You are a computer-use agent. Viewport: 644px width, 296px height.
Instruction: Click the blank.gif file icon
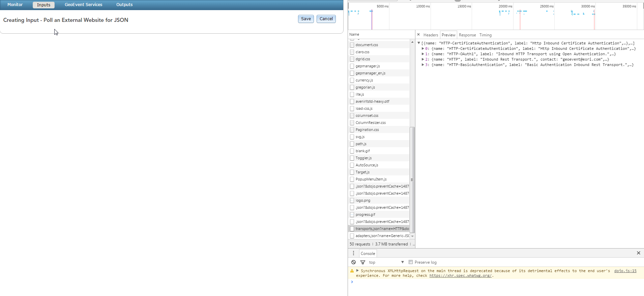click(x=352, y=151)
